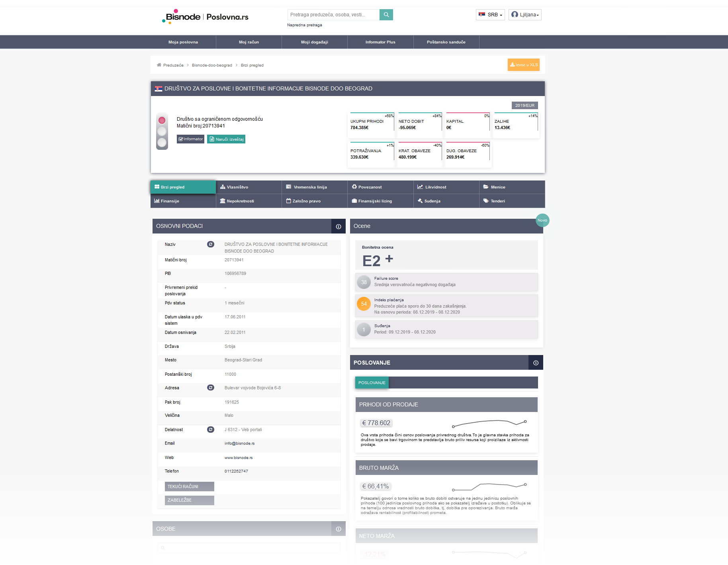Click the Prihodi od prodaje trend chart

click(489, 423)
